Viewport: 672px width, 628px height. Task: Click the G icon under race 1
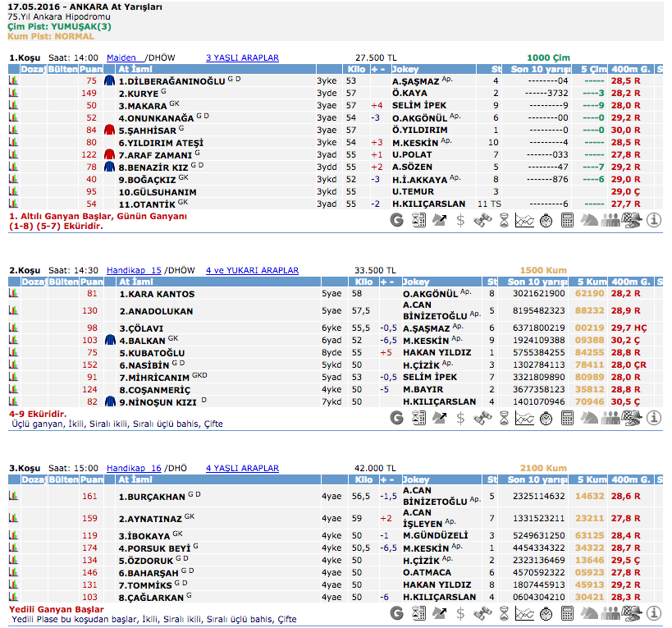coord(397,220)
